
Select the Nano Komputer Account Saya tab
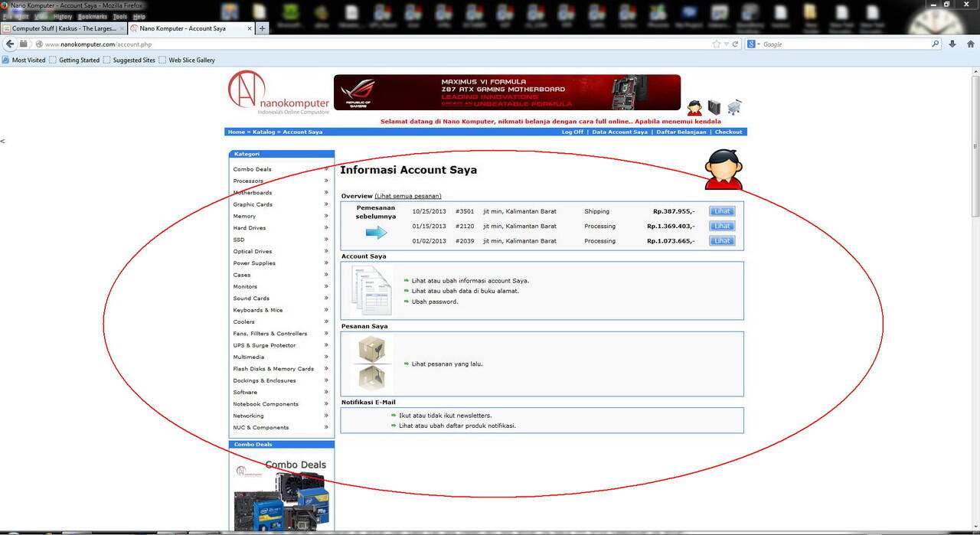[190, 28]
